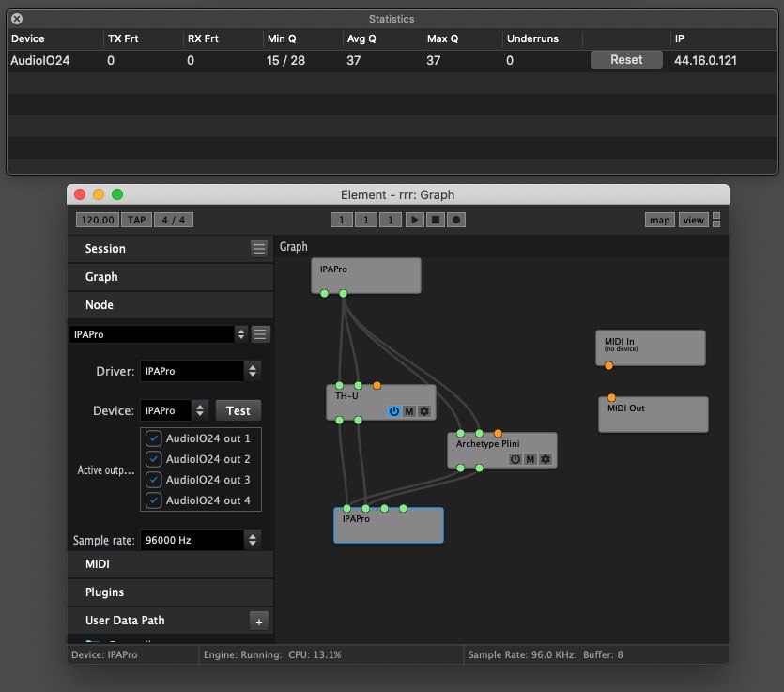784x692 pixels.
Task: Open Session panel hamburger menu
Action: (x=259, y=249)
